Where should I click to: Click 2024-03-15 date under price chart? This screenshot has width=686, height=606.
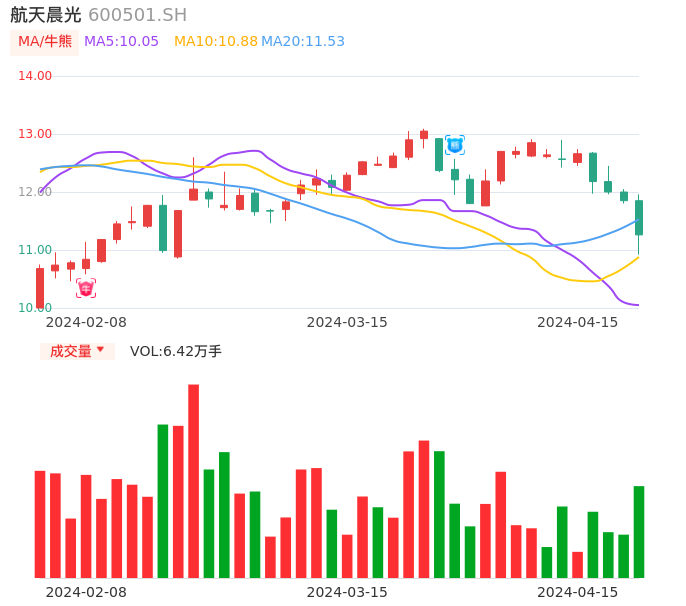tap(347, 322)
